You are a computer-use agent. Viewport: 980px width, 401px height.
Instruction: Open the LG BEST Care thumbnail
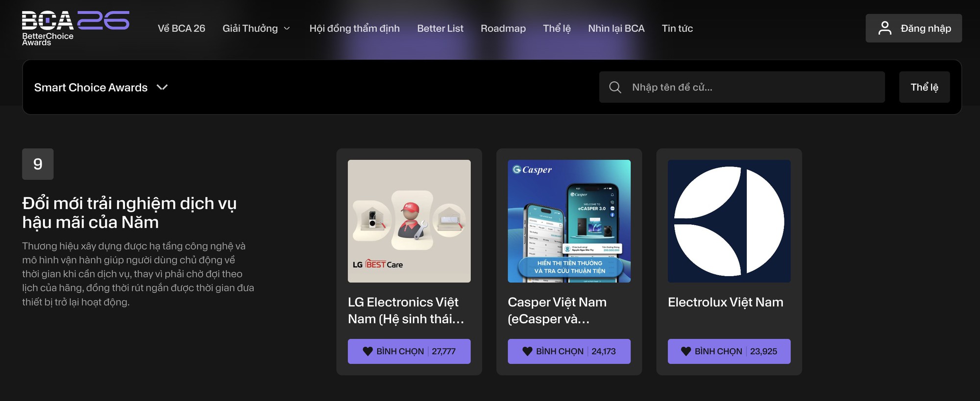(x=409, y=221)
